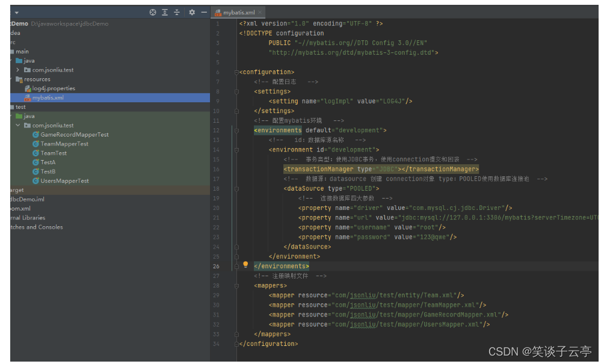Click the Select Opened File locate icon
The width and height of the screenshot is (601, 364).
153,12
